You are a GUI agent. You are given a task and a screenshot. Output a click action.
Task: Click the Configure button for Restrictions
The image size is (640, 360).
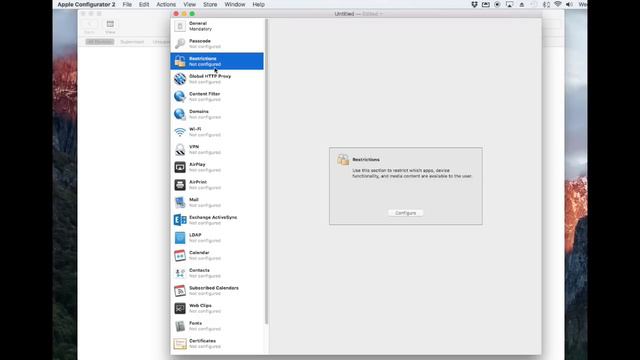click(x=405, y=213)
